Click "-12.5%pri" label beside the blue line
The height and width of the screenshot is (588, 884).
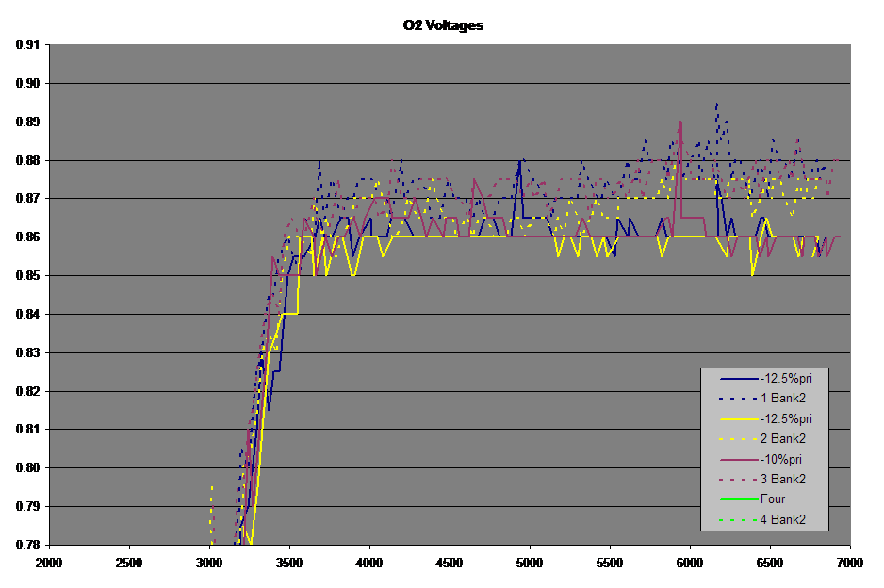(x=786, y=378)
